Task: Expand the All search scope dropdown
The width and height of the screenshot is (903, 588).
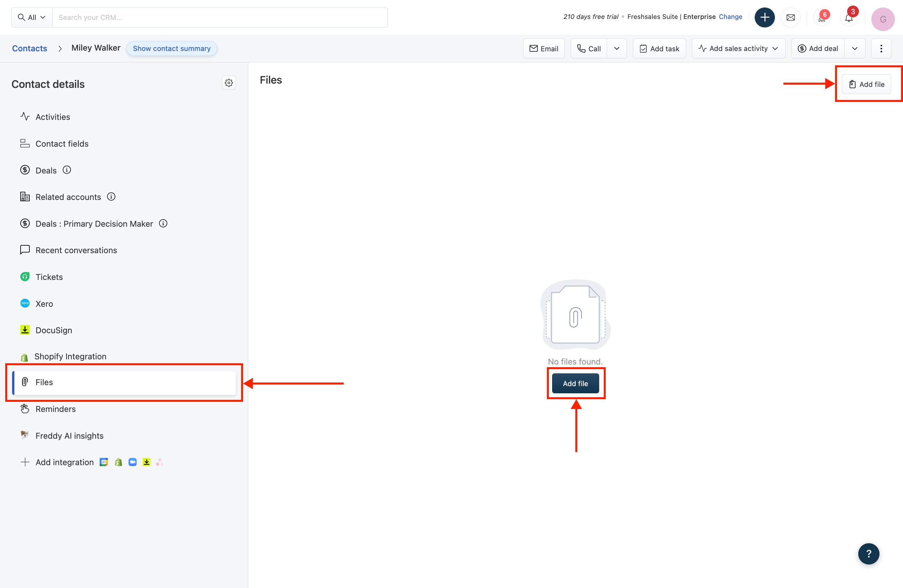Action: point(32,17)
